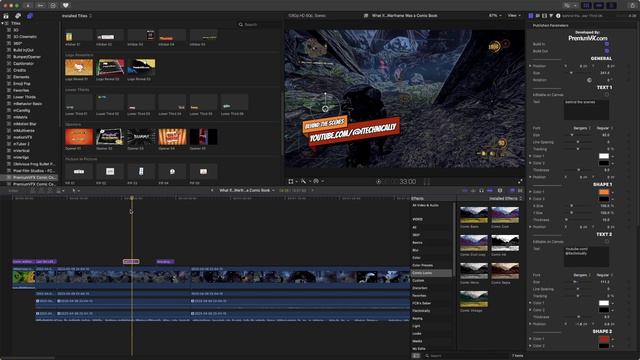Open the Video inspector filmstrip icon

click(544, 16)
